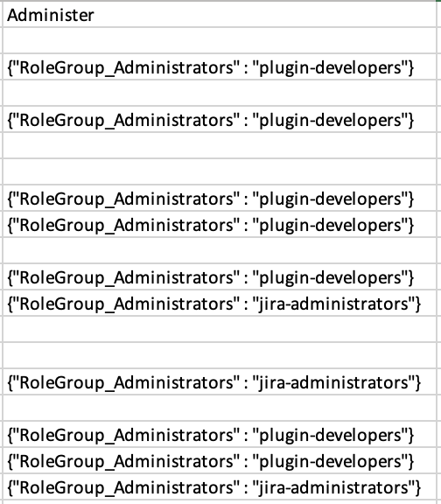This screenshot has height=504, width=441.
Task: Select empty cell directly below first jira-administrators entry
Action: coord(220,329)
